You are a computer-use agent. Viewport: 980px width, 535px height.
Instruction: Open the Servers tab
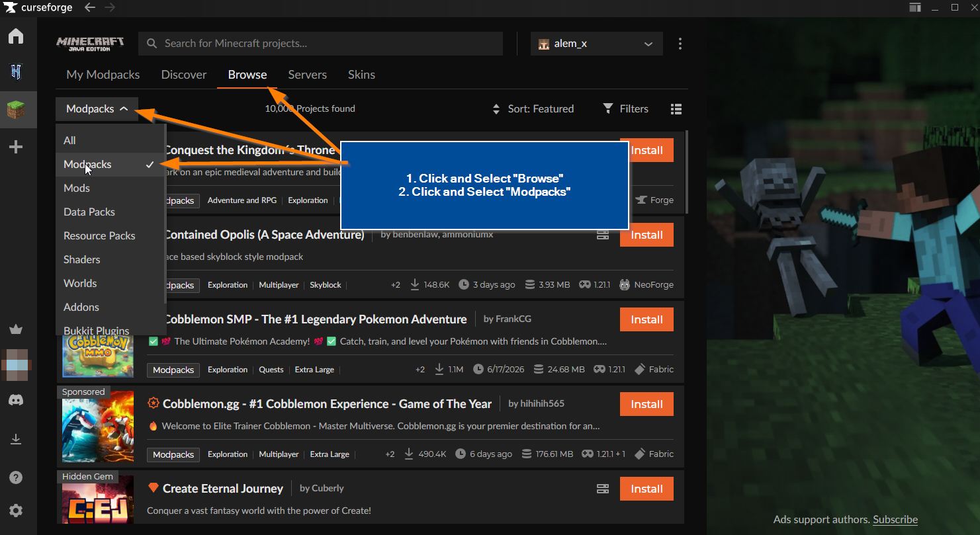click(x=307, y=75)
